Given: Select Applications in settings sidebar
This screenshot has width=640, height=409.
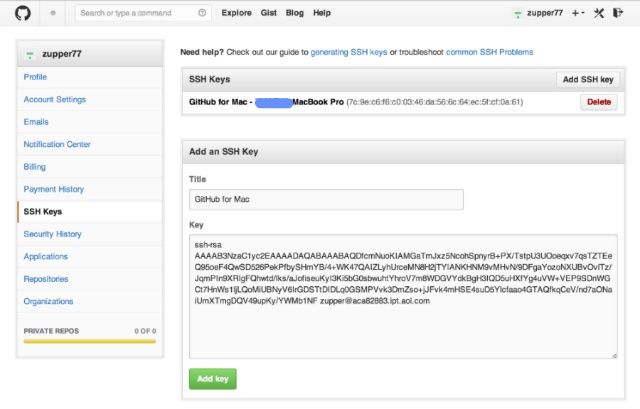Looking at the screenshot, I should 46,256.
